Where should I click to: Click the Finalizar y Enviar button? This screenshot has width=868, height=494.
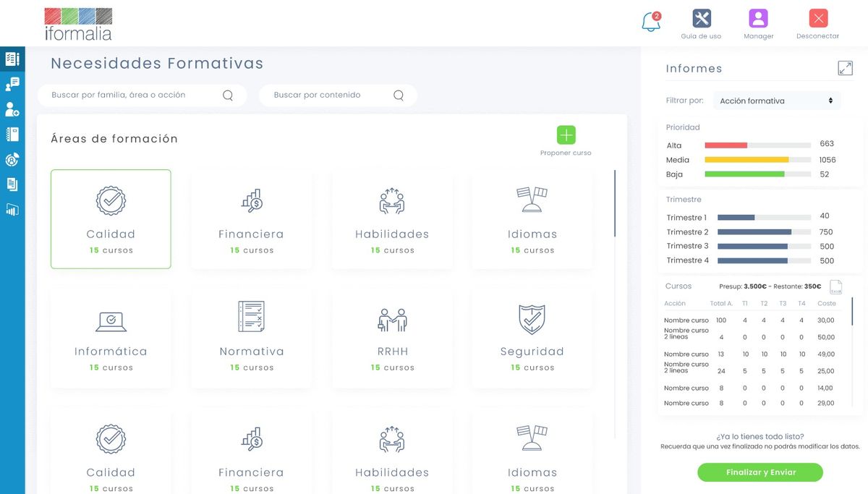tap(760, 472)
